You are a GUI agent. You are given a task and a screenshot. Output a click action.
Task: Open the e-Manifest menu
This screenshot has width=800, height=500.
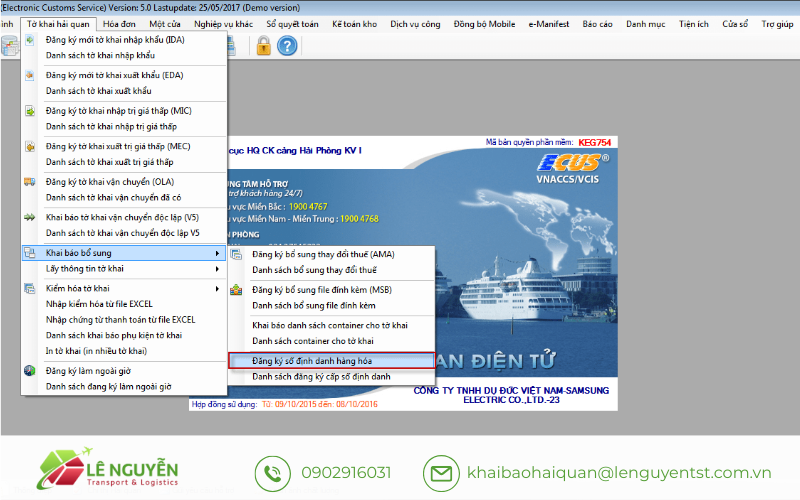tap(548, 24)
